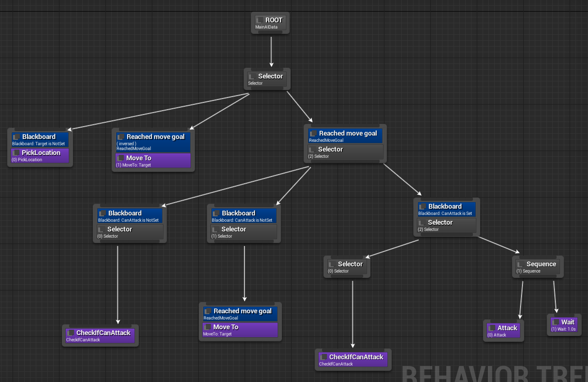Click the Blackboard decorator icon reading Target is NotSet
This screenshot has width=588, height=382.
pyautogui.click(x=15, y=137)
